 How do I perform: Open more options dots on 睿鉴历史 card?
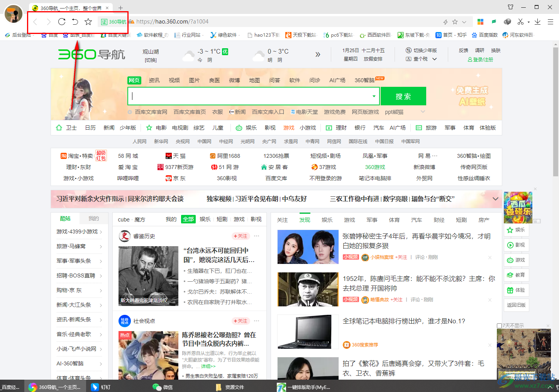[x=257, y=236]
